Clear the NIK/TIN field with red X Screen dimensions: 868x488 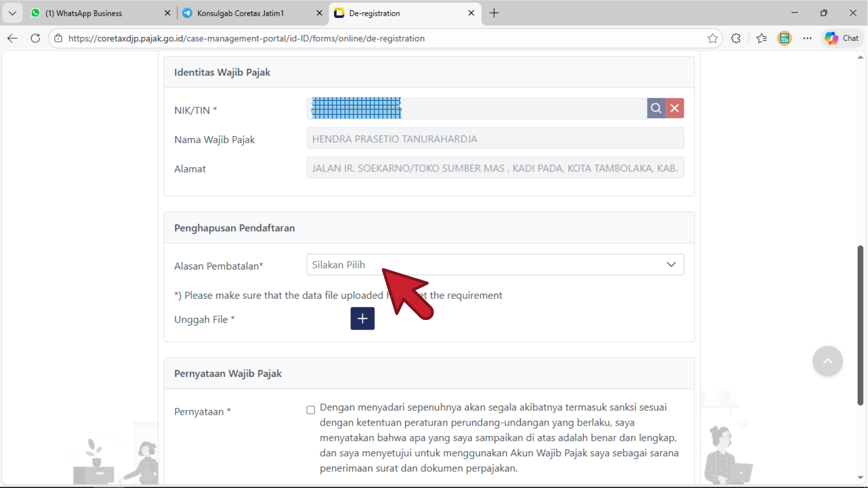click(x=675, y=108)
